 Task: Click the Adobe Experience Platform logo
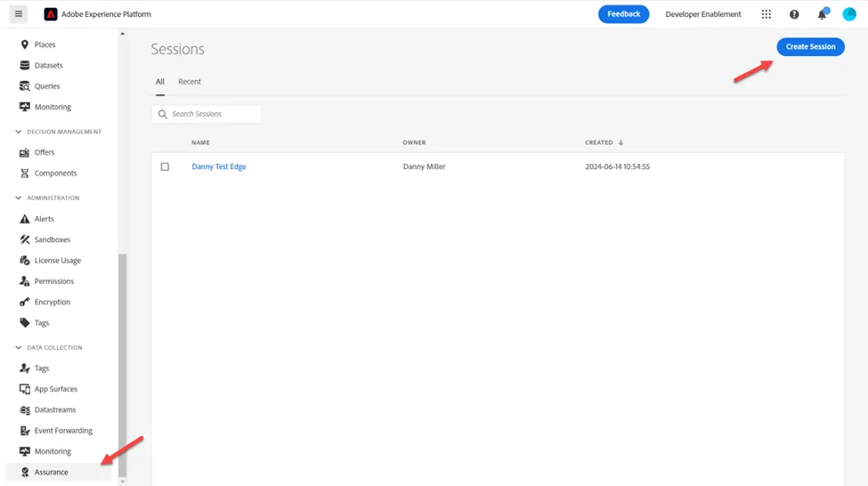click(51, 14)
